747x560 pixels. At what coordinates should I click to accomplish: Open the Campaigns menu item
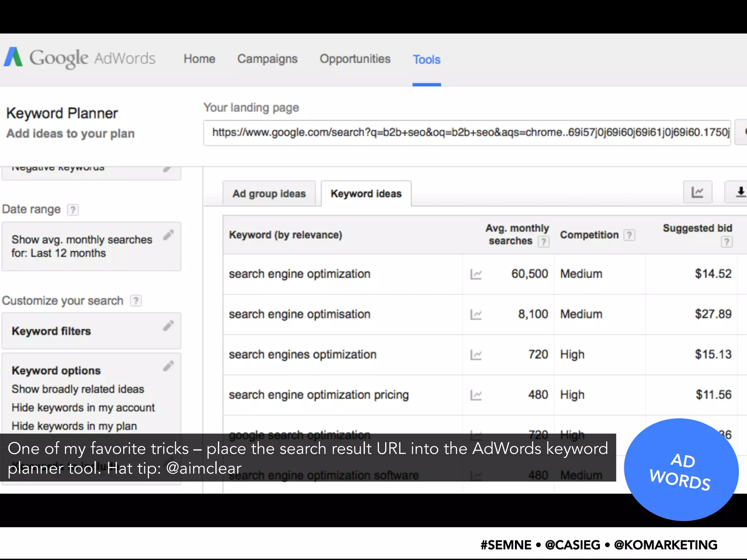click(267, 59)
